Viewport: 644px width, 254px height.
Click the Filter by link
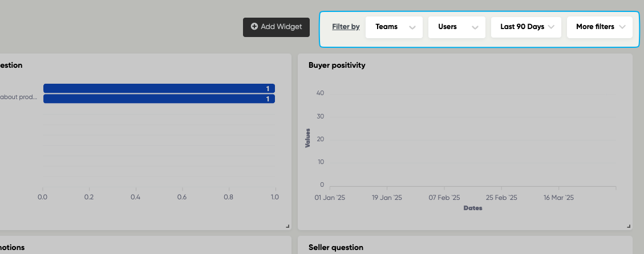(346, 27)
